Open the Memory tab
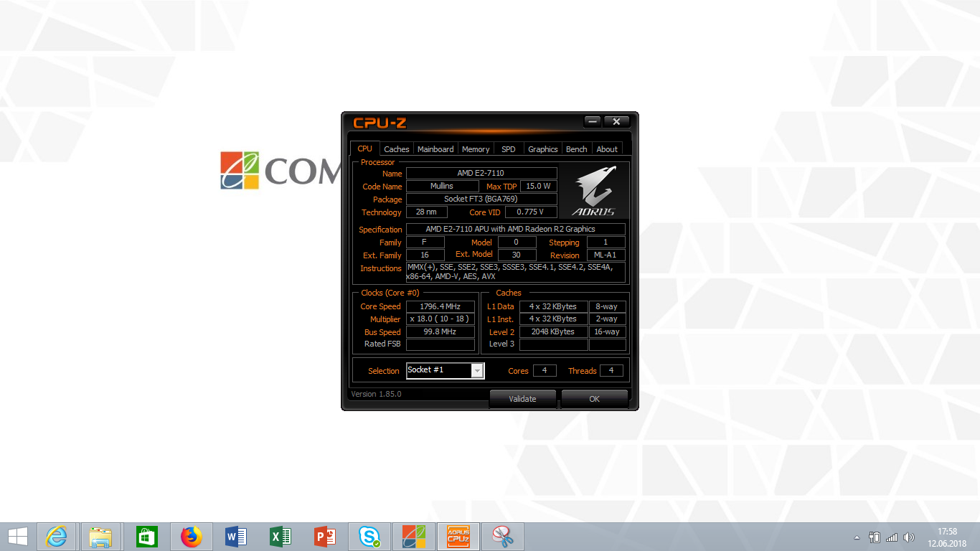Image resolution: width=980 pixels, height=551 pixels. (x=476, y=149)
